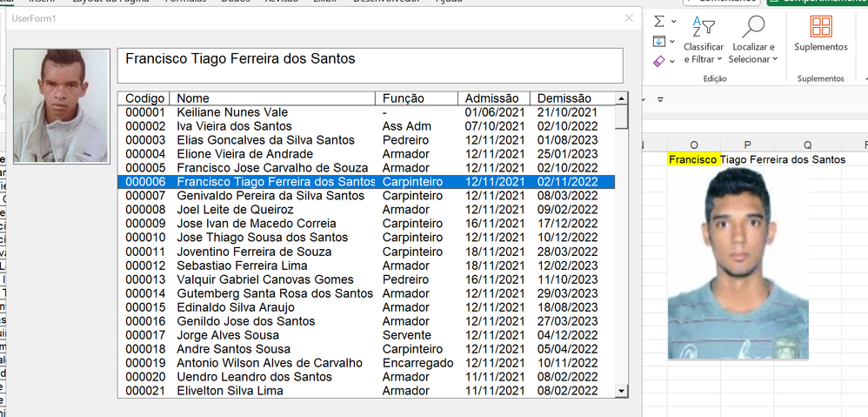The image size is (868, 417).
Task: Click the list scrollbar up arrow
Action: tap(622, 98)
